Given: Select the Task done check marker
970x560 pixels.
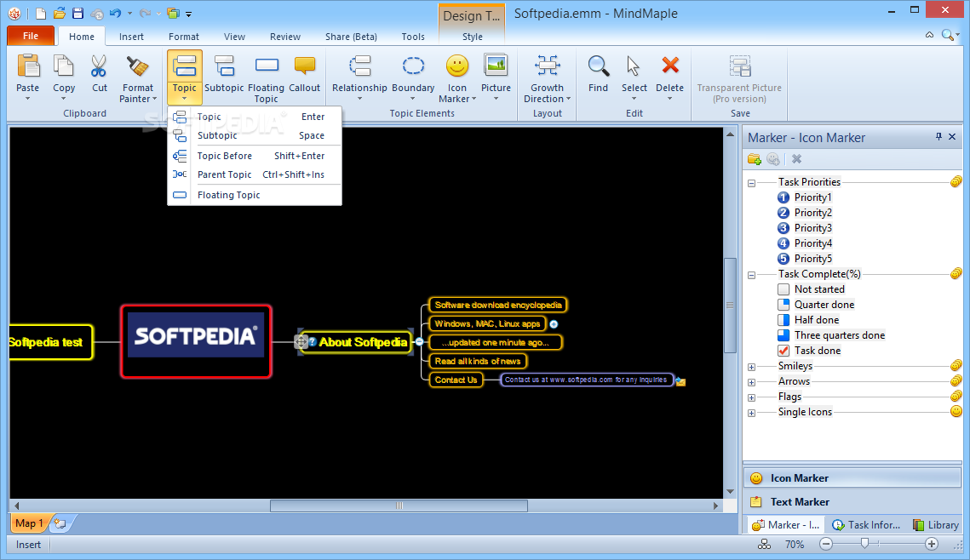Looking at the screenshot, I should point(808,351).
